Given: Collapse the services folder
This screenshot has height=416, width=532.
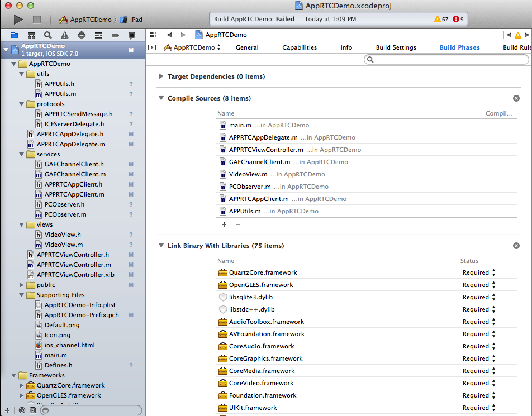Looking at the screenshot, I should tap(22, 154).
